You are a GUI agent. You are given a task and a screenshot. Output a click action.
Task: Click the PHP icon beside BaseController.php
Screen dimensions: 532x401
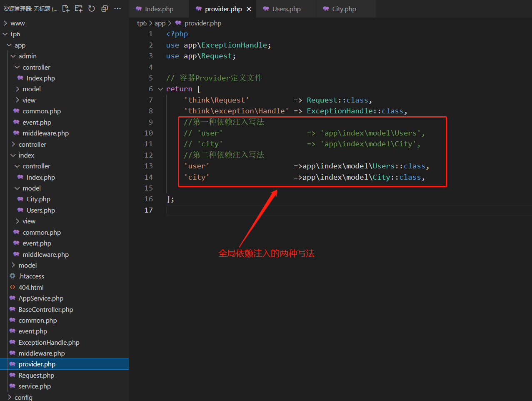pyautogui.click(x=12, y=309)
